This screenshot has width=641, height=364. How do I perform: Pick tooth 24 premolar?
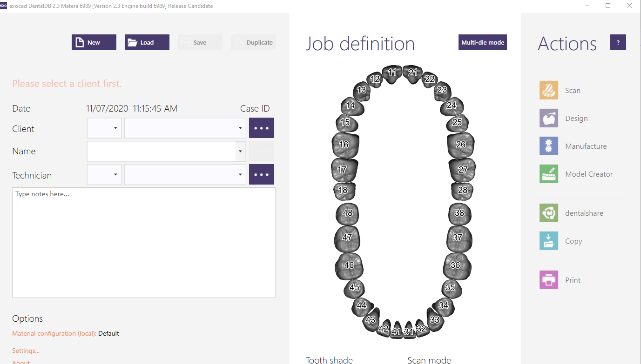pyautogui.click(x=452, y=106)
